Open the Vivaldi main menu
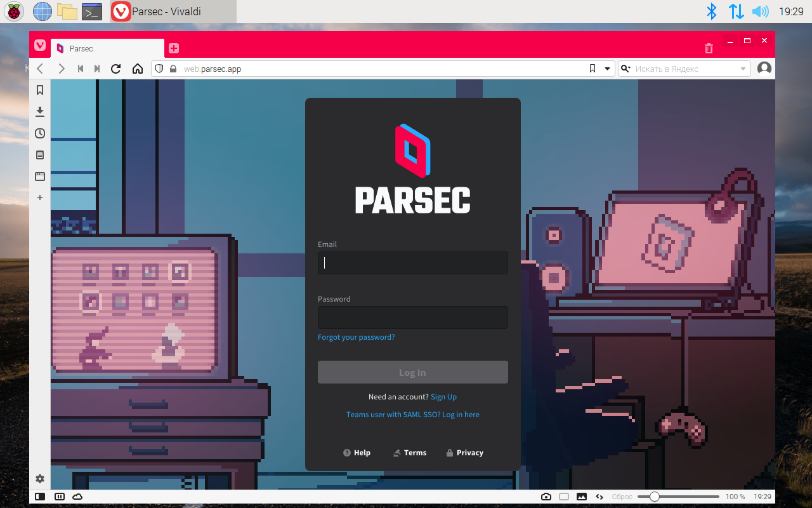This screenshot has width=812, height=508. [x=40, y=45]
